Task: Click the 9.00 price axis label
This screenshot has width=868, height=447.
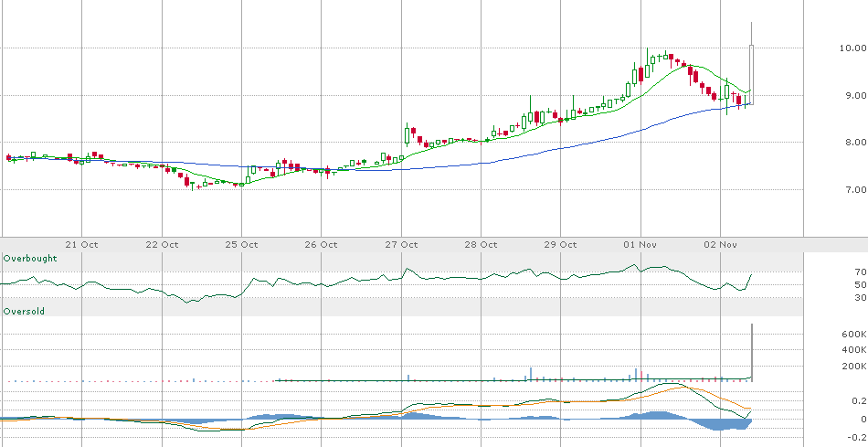Action: point(855,95)
